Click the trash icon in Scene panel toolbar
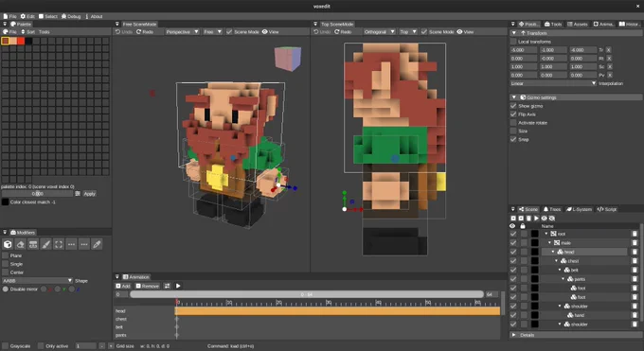Viewport: 644px width, 351px height. [528, 218]
